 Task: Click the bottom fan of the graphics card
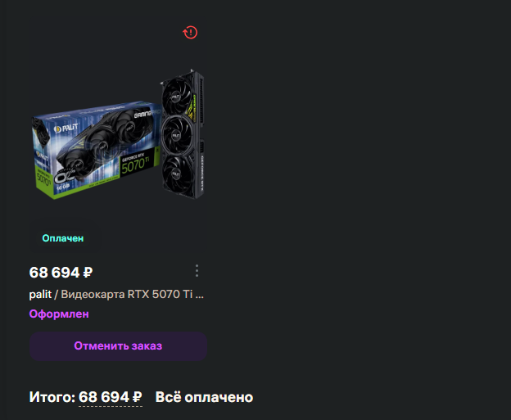(x=175, y=174)
